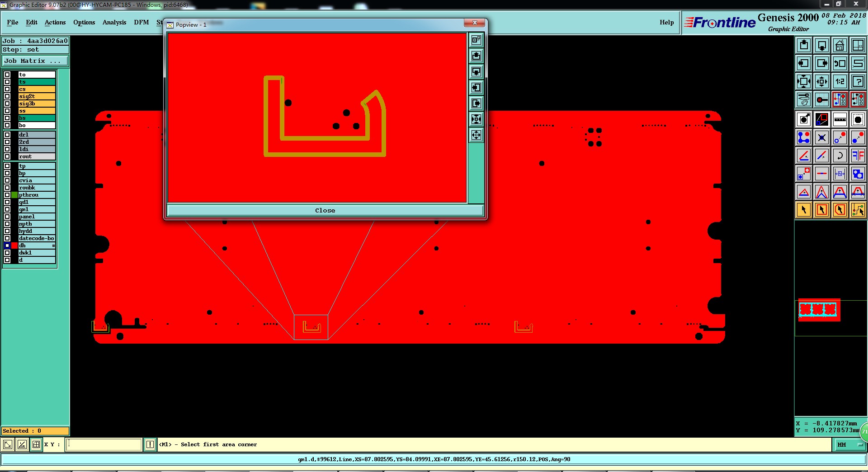The image size is (868, 472).
Task: Select layer name panel
Action: (x=37, y=217)
